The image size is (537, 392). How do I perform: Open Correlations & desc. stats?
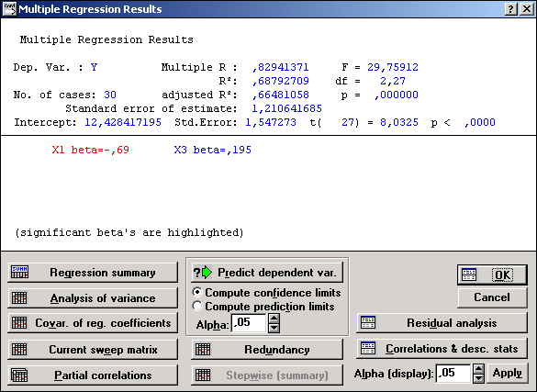coord(442,349)
